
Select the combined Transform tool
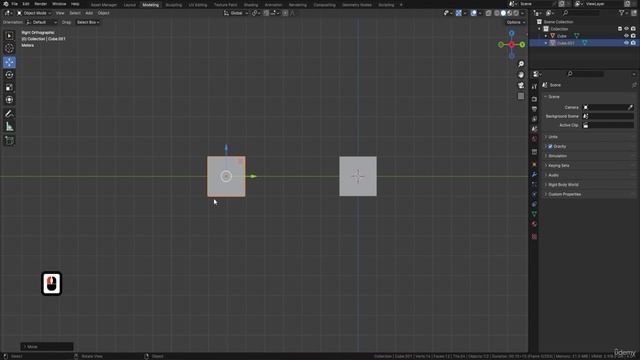pos(9,100)
